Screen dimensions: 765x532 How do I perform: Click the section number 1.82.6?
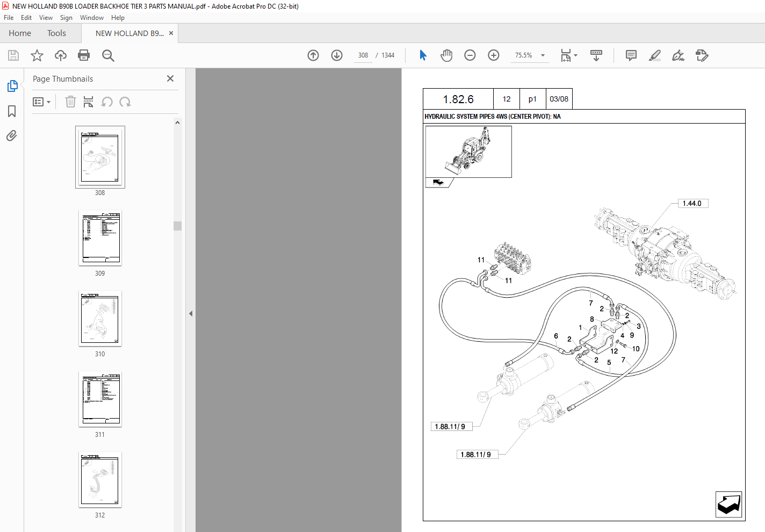458,99
